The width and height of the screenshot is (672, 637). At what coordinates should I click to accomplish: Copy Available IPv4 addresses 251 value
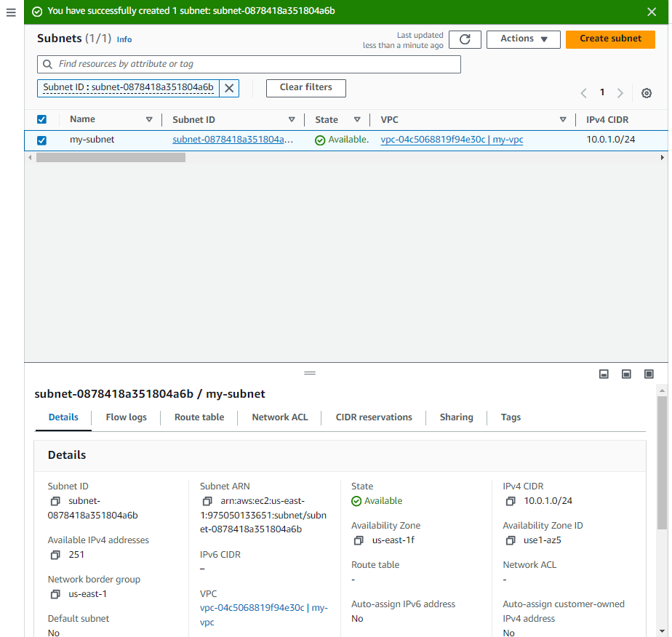(55, 555)
